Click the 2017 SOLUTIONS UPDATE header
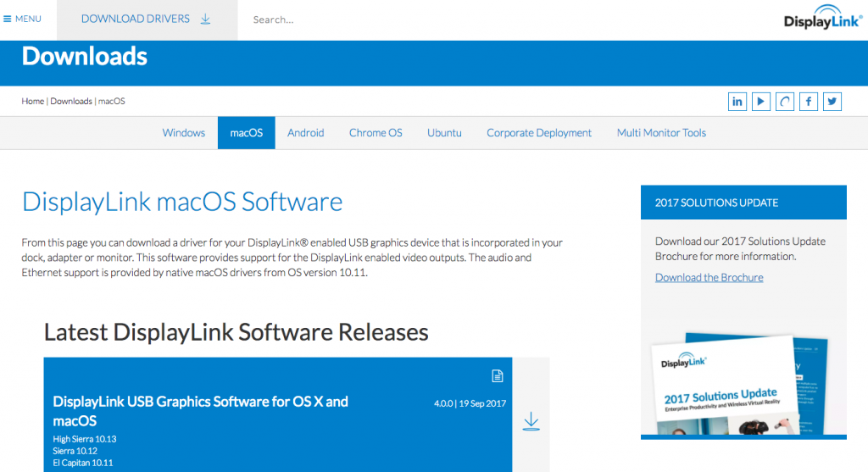The height and width of the screenshot is (472, 868). tap(743, 203)
